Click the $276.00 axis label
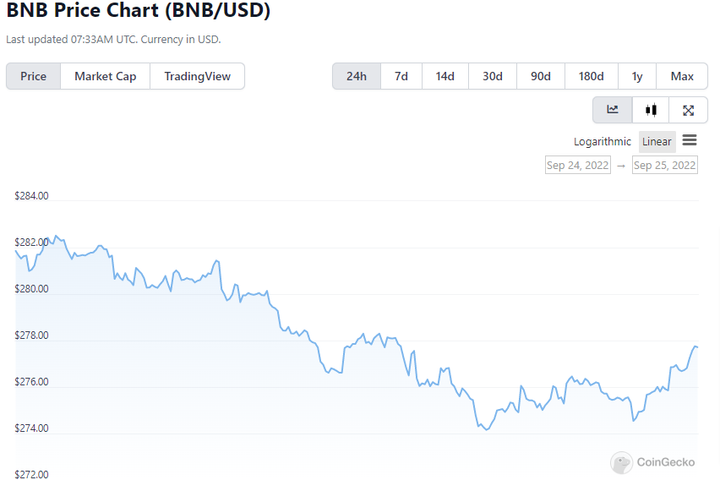The width and height of the screenshot is (720, 480). (31, 382)
